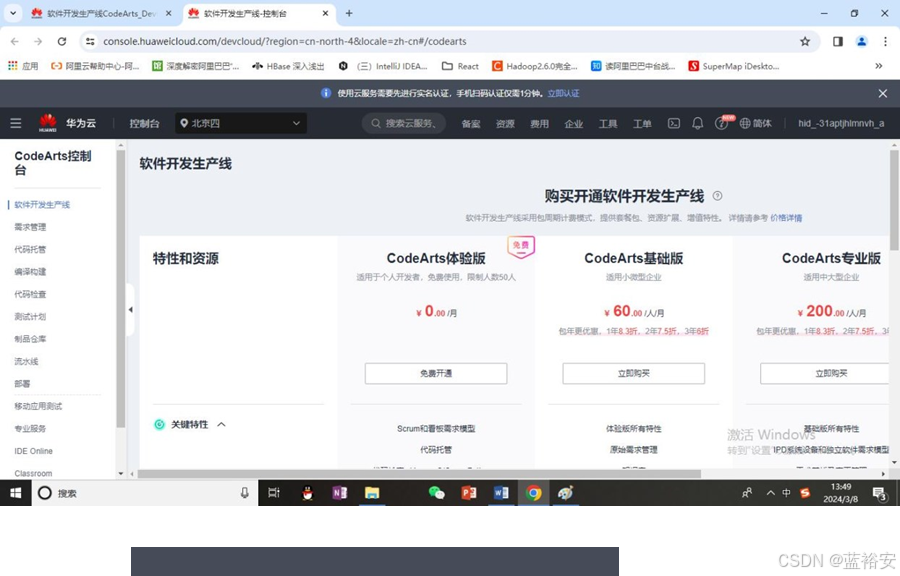Select 制品仓库 in sidebar
The width and height of the screenshot is (900, 576).
tap(30, 339)
